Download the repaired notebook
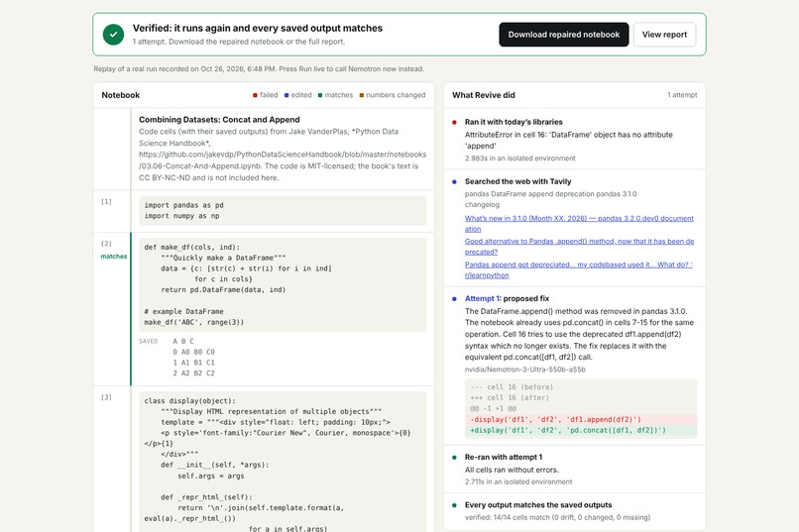The image size is (799, 532). tap(564, 35)
